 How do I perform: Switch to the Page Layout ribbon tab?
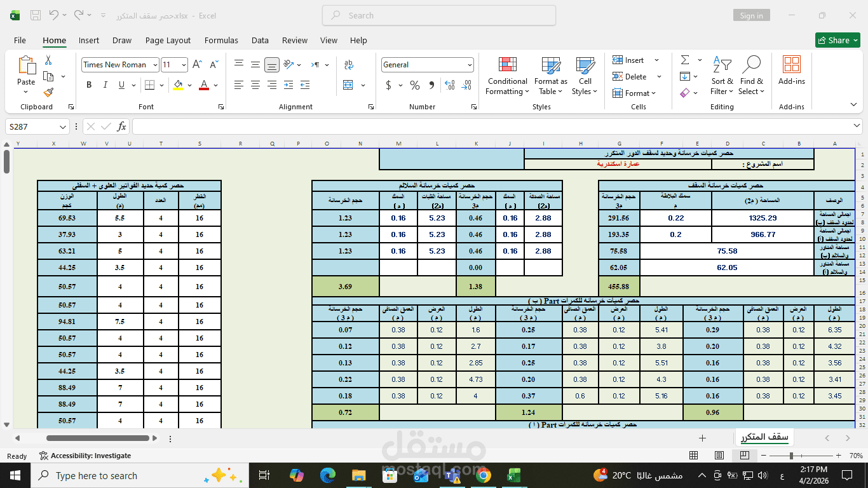pyautogui.click(x=168, y=40)
